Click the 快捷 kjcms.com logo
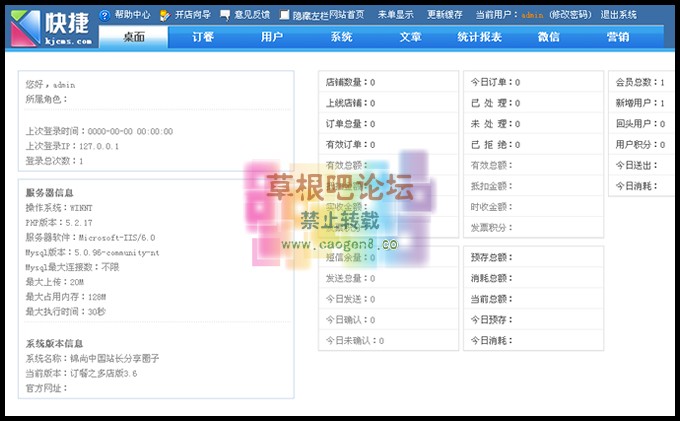The image size is (680, 421). [x=52, y=28]
